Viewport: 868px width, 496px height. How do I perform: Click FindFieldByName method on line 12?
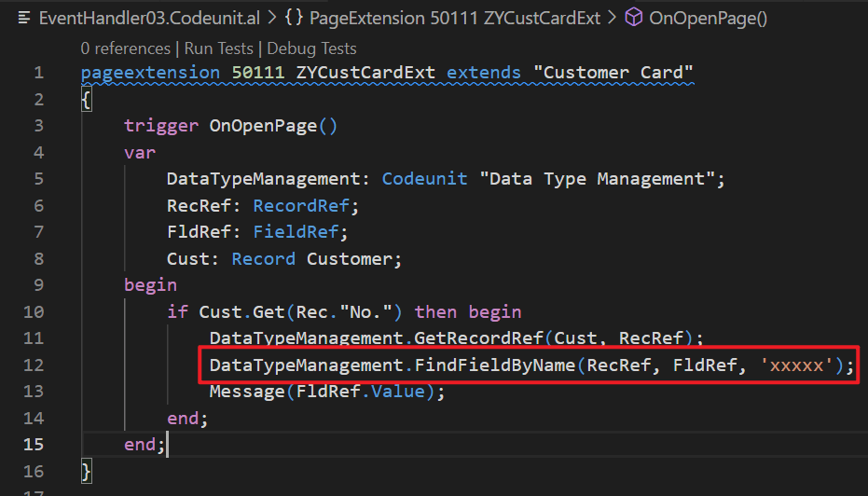click(x=495, y=365)
